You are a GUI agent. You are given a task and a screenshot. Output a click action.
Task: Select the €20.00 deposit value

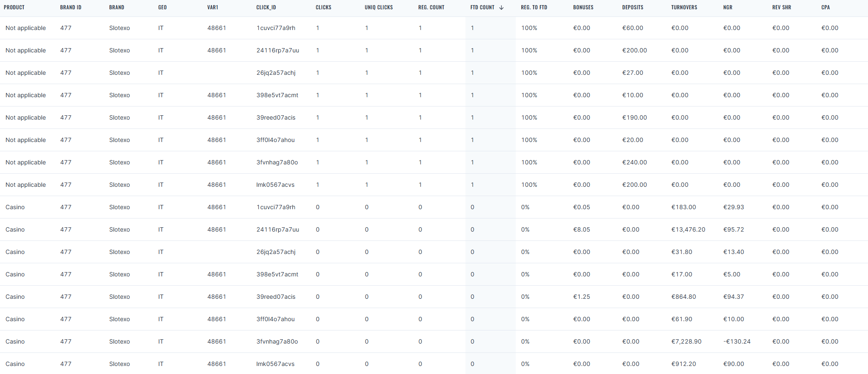click(633, 140)
